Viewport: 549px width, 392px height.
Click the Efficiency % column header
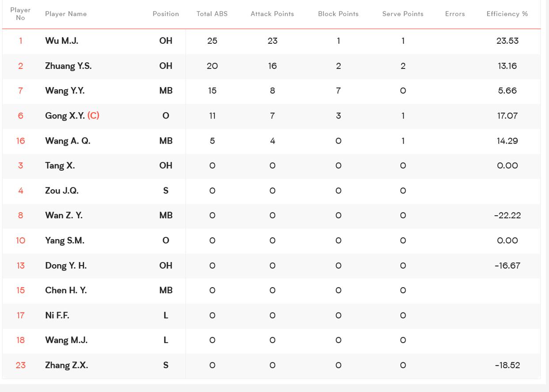(507, 14)
